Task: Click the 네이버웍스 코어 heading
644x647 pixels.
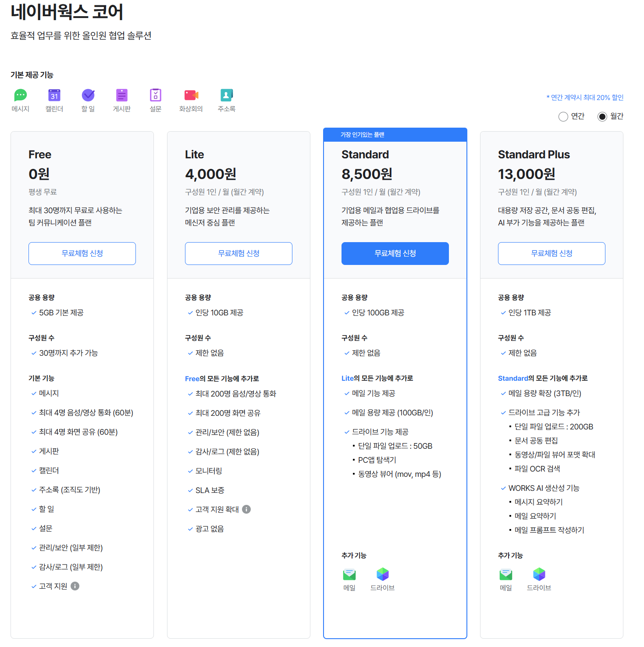Action: tap(67, 12)
